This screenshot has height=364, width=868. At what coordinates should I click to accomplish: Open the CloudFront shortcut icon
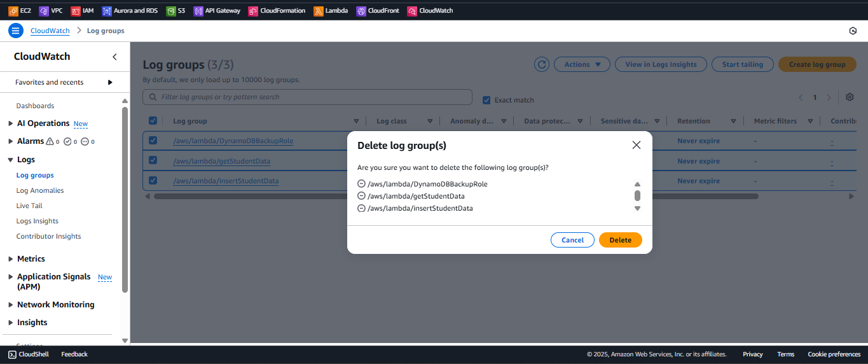click(361, 11)
